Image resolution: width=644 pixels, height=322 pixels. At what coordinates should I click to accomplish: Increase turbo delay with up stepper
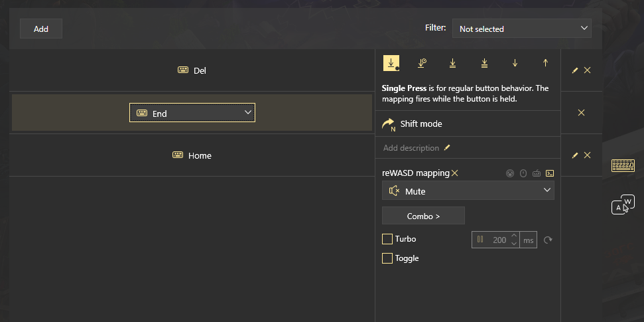(x=514, y=236)
